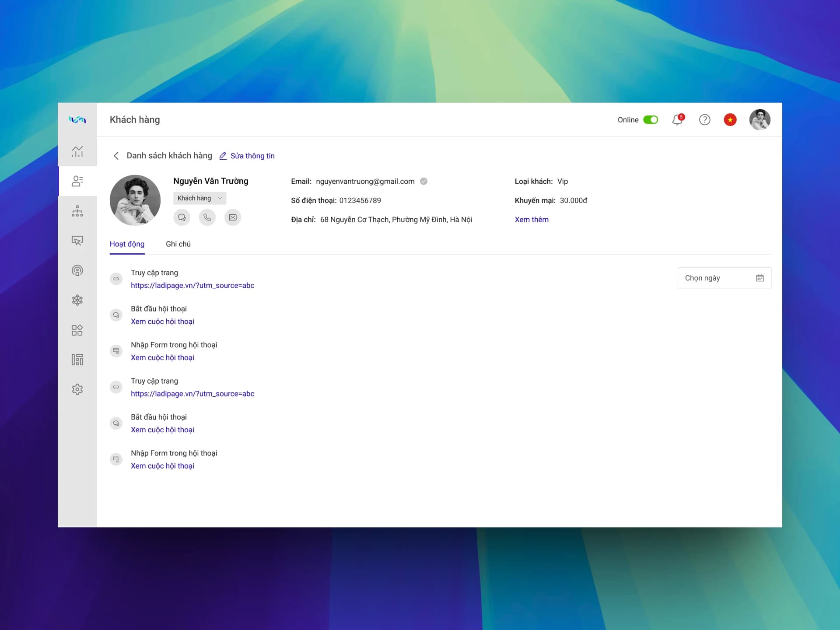Click the calendar icon in date field
Screen dimensions: 840x630
coord(760,278)
